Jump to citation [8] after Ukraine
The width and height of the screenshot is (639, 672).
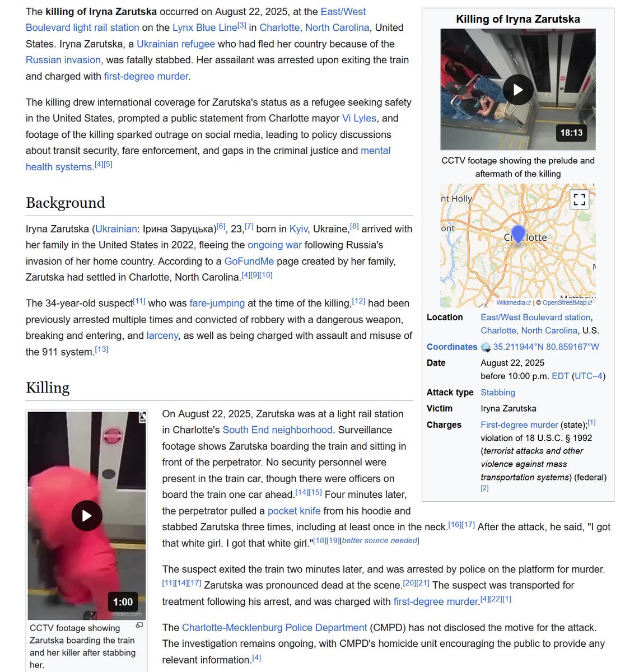coord(355,226)
